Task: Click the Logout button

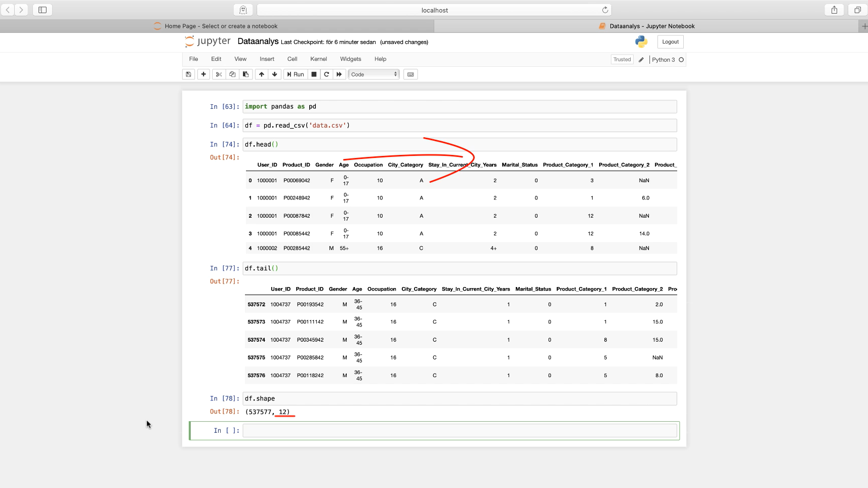Action: (x=669, y=42)
